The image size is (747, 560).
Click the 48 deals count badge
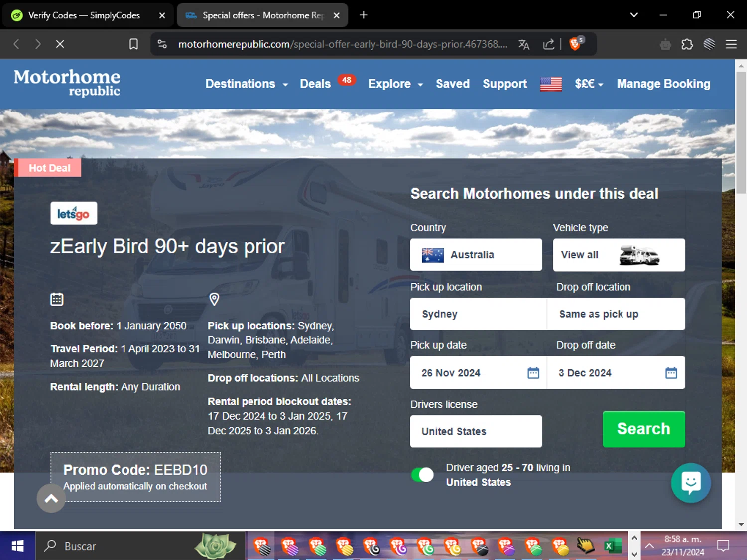pos(347,80)
